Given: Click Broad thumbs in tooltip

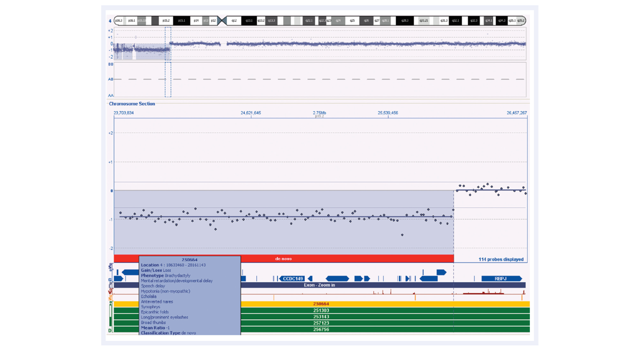Looking at the screenshot, I should 153,322.
